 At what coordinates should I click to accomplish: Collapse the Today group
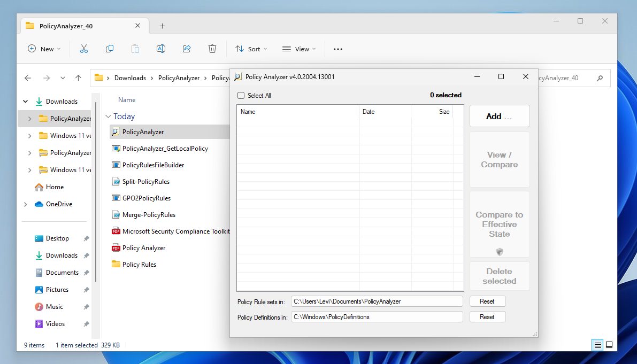108,117
